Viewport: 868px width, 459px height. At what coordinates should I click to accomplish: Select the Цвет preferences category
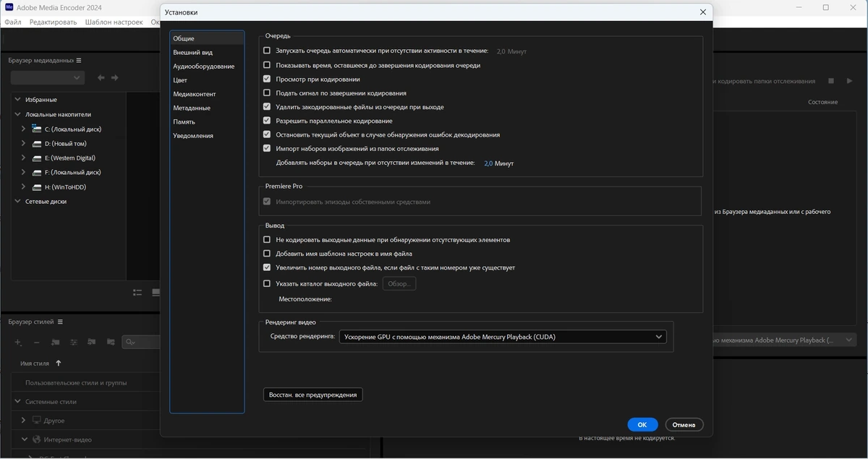click(x=207, y=80)
